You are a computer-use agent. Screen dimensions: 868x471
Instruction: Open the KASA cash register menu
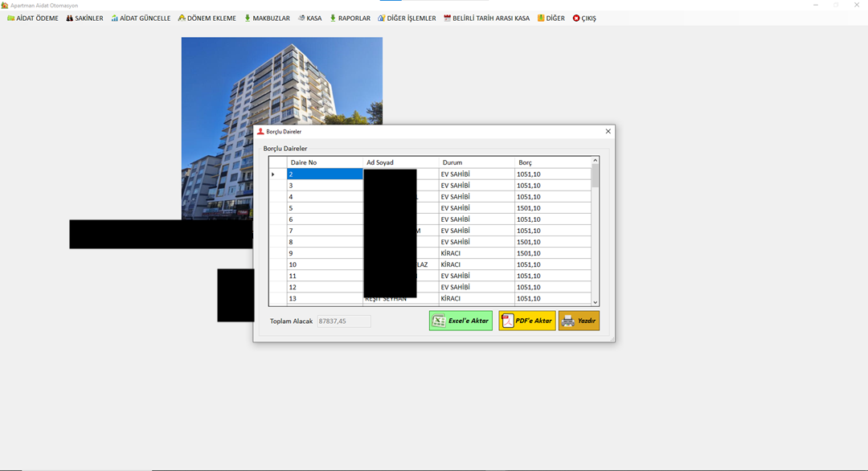pyautogui.click(x=309, y=18)
